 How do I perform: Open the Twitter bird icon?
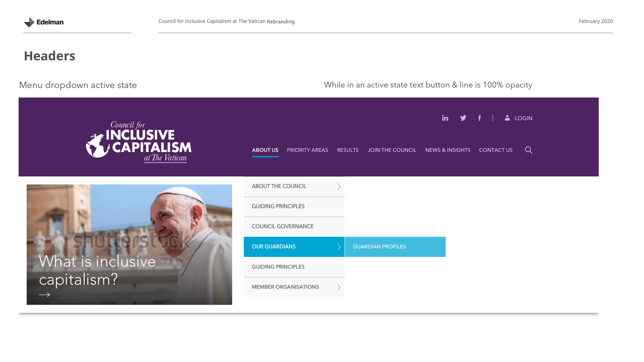click(x=463, y=118)
